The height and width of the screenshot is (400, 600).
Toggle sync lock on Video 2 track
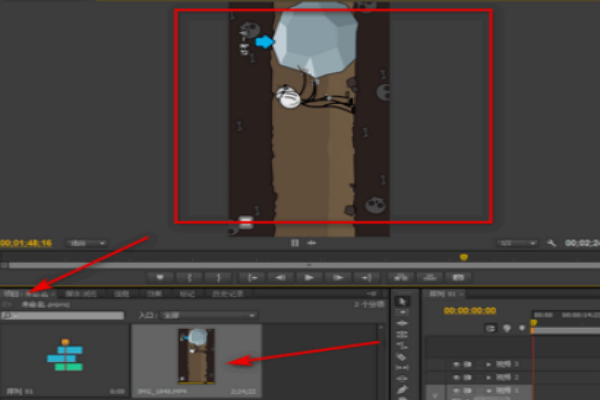467,377
